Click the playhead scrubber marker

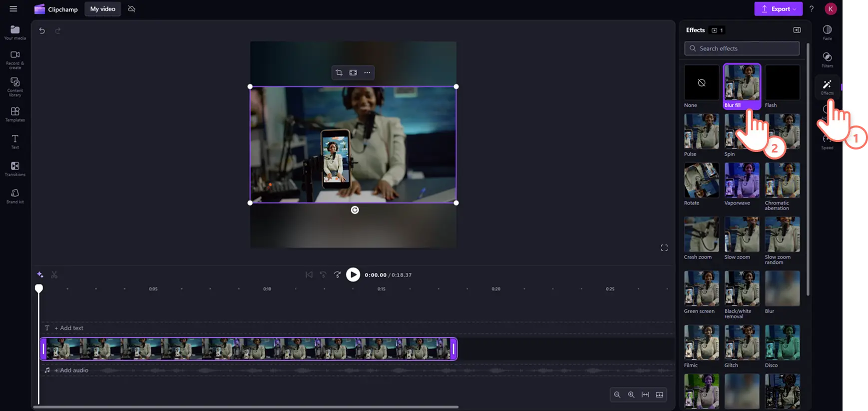tap(38, 288)
